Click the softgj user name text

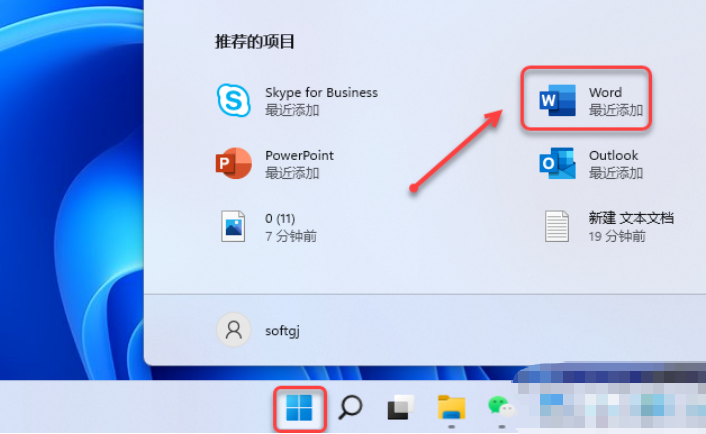point(282,331)
